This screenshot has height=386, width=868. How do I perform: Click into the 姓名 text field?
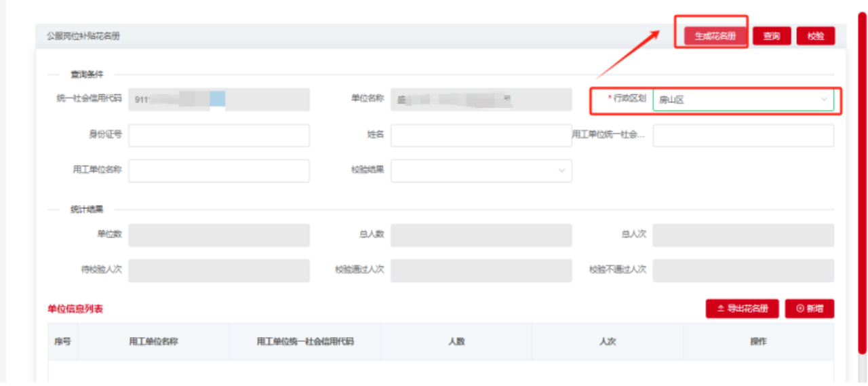point(481,135)
